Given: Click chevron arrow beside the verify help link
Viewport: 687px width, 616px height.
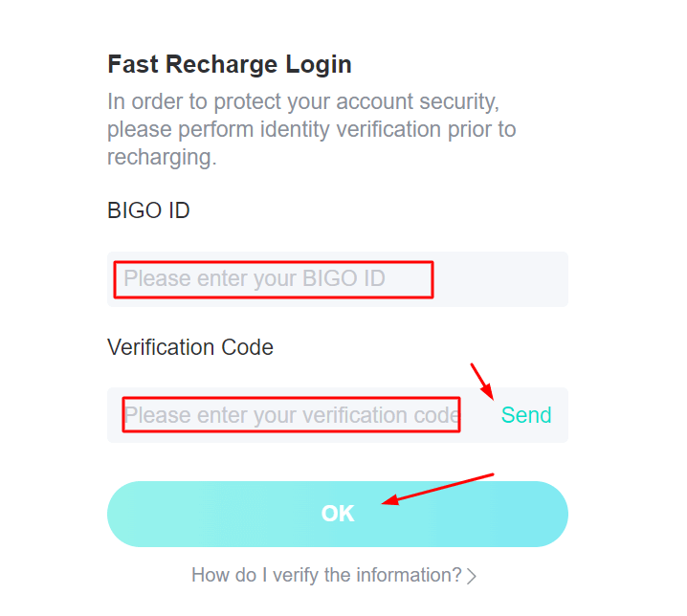Looking at the screenshot, I should pyautogui.click(x=471, y=576).
